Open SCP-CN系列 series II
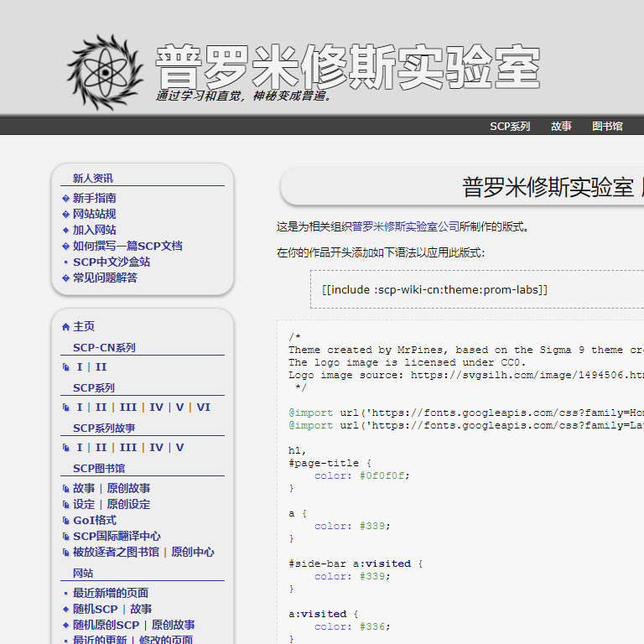644x644 pixels. [x=101, y=367]
